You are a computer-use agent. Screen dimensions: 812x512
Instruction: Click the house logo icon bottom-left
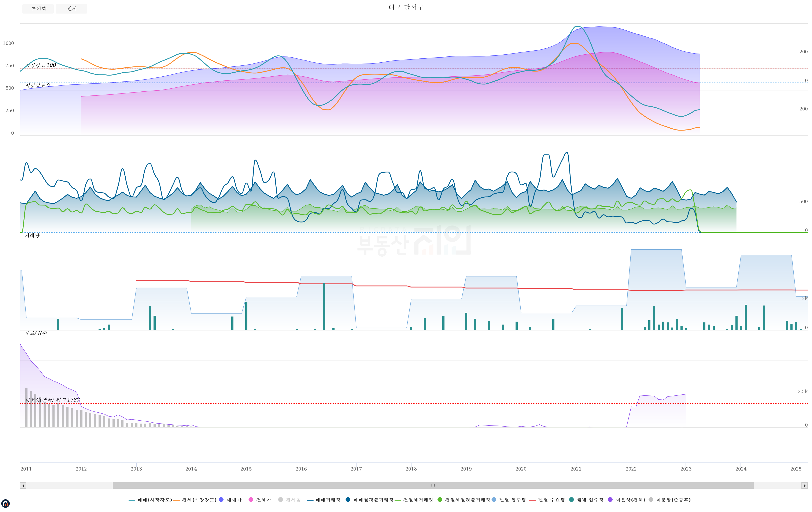(x=5, y=504)
